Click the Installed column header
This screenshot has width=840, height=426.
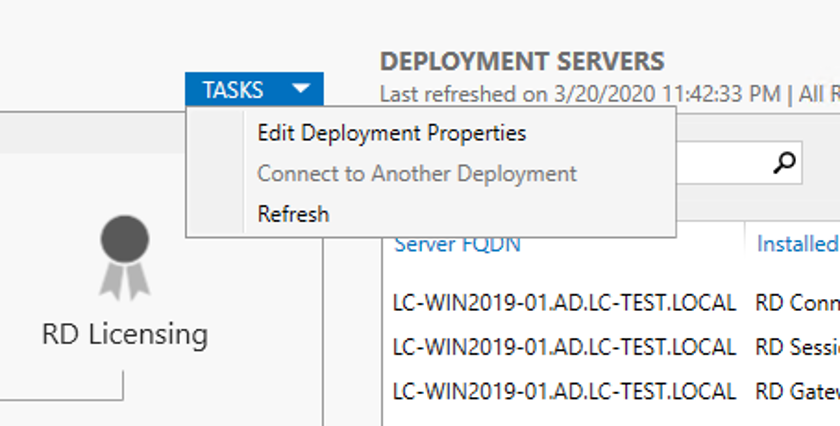point(796,244)
